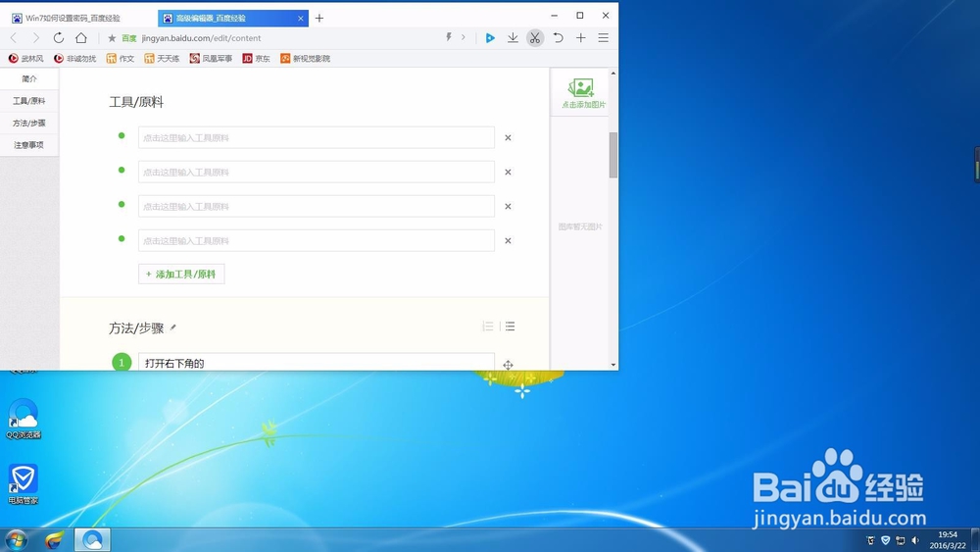Delete the second tool/material row

[508, 172]
